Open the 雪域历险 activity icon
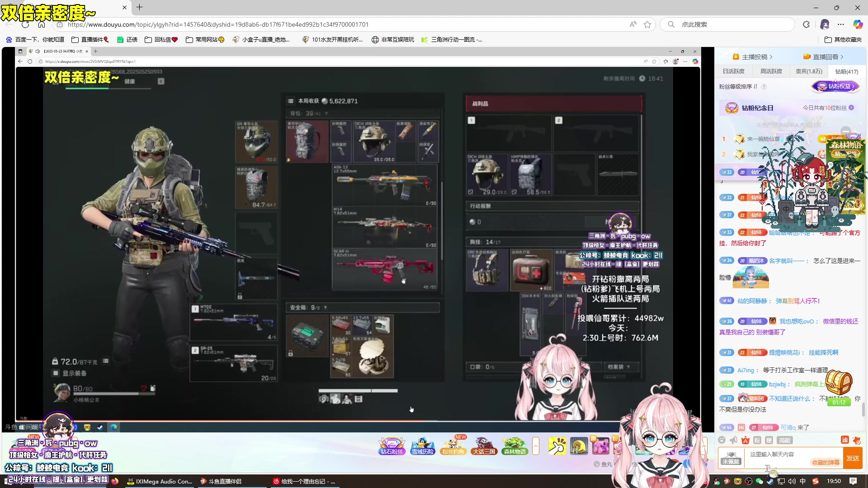Screen dimensions: 868x488 [x=422, y=446]
